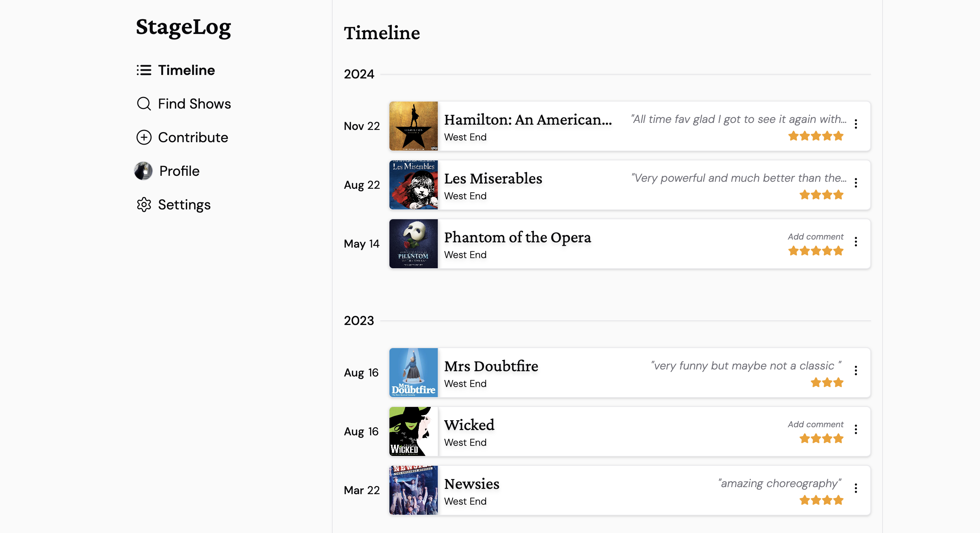Viewport: 980px width, 533px height.
Task: Open the three-dot menu for Mrs Doubtfire
Action: [856, 371]
